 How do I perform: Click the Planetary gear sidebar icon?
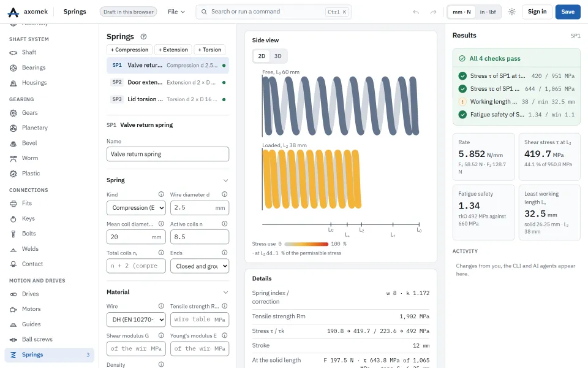[13, 128]
